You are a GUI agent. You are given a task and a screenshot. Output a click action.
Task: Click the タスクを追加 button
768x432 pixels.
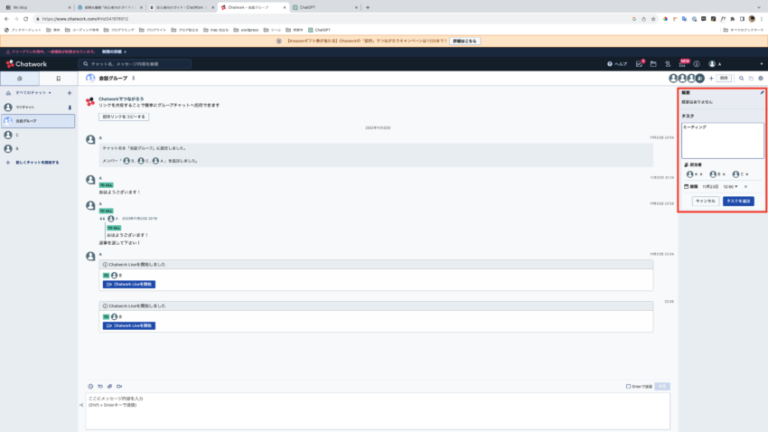[738, 200]
